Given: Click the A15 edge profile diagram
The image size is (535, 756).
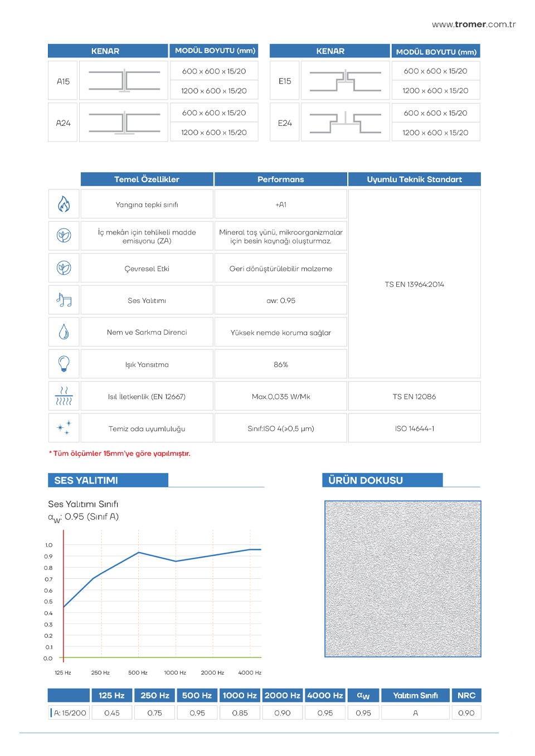Looking at the screenshot, I should click(124, 81).
